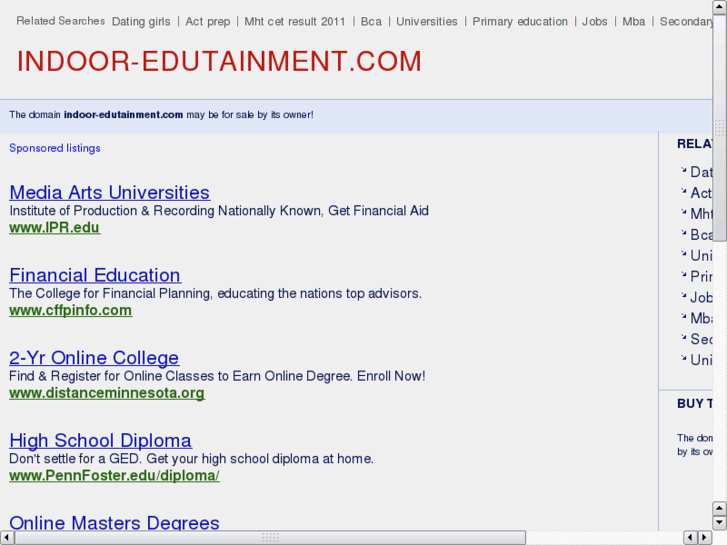Open the Media Arts Universities listing
This screenshot has height=545, width=727.
(x=109, y=192)
